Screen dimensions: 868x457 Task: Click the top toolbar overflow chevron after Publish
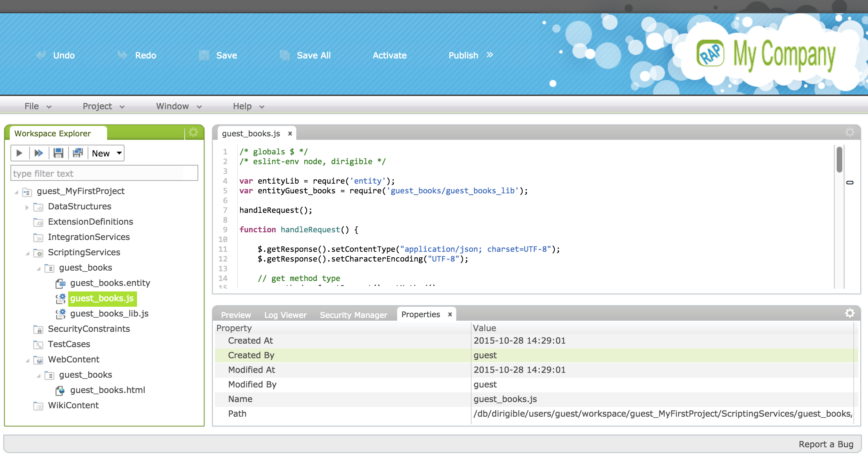(x=490, y=55)
